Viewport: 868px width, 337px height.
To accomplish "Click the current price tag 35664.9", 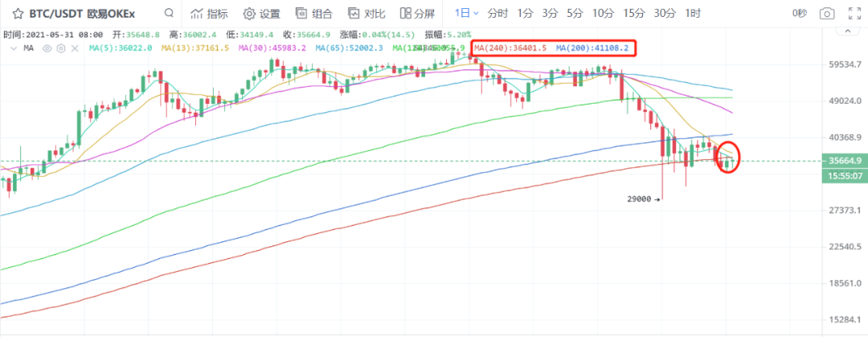I will tap(845, 162).
